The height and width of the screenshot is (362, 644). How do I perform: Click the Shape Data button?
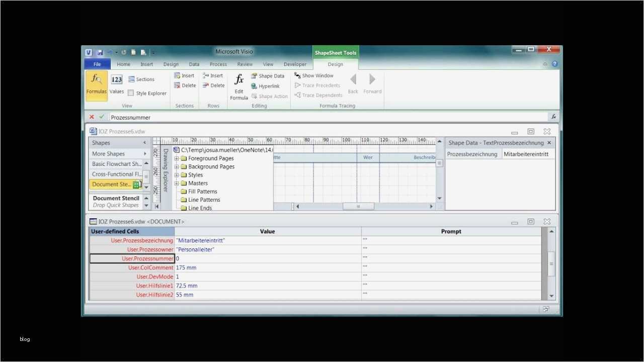pos(268,76)
